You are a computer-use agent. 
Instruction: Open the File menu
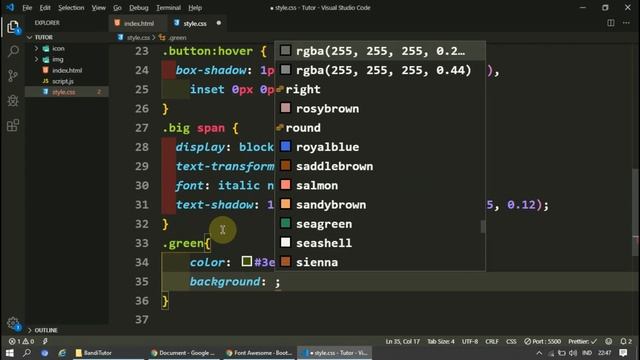point(27,7)
